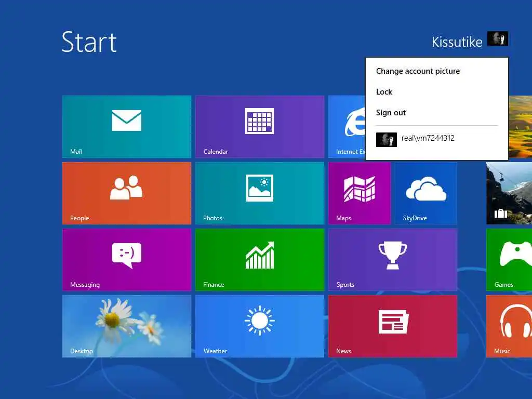This screenshot has width=532, height=399.
Task: Open the landscape photo tile beside Internet Explorer
Action: pyautogui.click(x=520, y=127)
